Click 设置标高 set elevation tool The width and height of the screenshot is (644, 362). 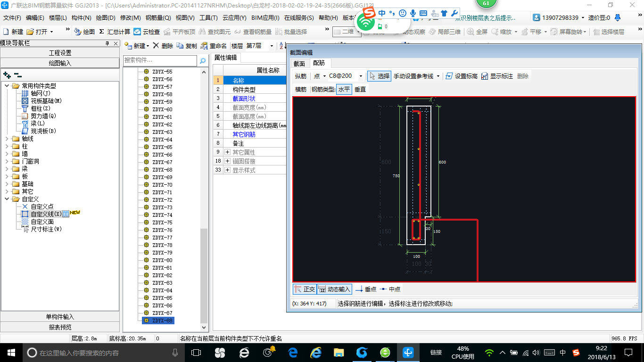(x=462, y=76)
